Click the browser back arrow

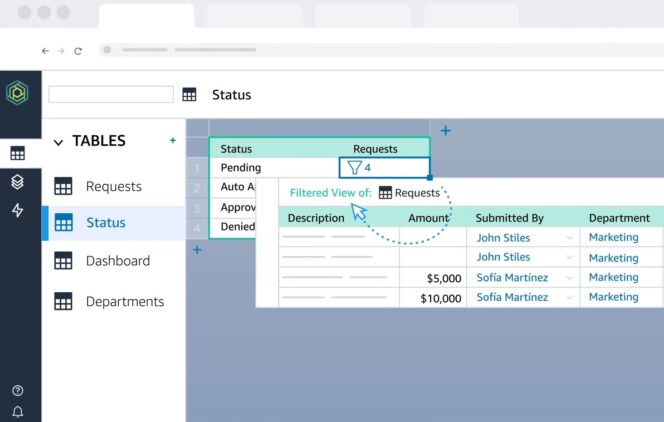click(45, 51)
